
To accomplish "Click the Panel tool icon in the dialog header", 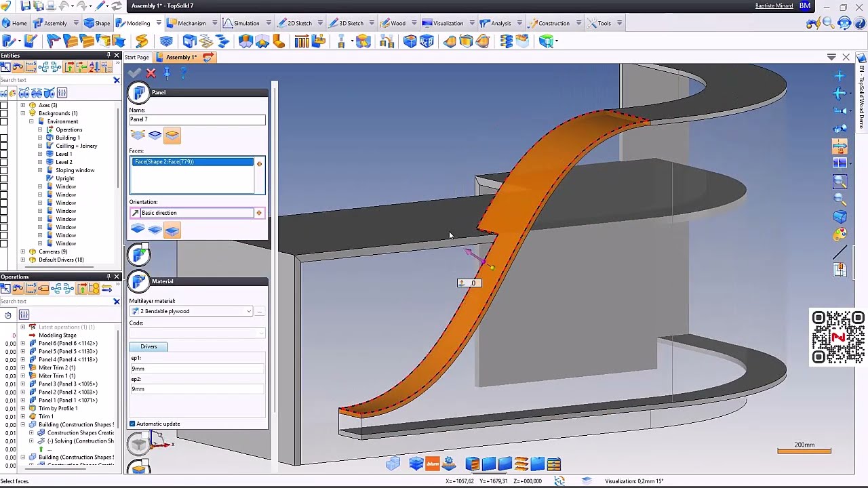I will [139, 93].
